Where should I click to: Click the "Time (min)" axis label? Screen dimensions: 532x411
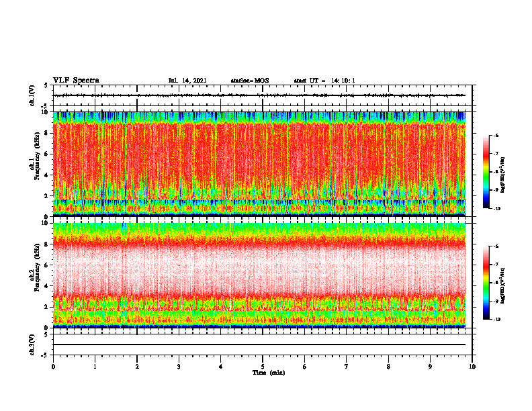tap(269, 373)
